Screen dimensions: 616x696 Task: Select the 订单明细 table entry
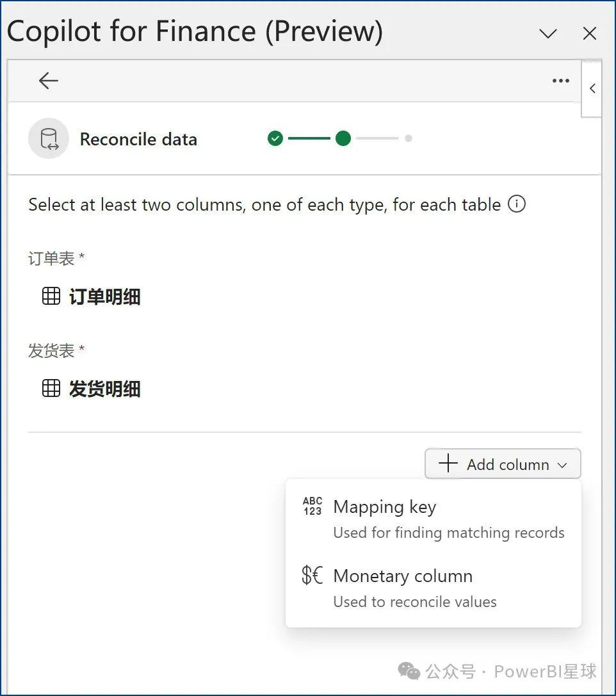pyautogui.click(x=104, y=296)
